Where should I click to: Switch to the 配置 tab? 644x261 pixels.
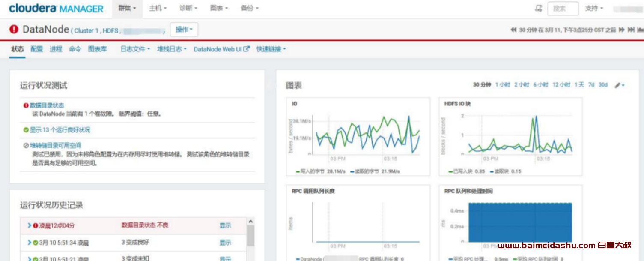(x=37, y=49)
